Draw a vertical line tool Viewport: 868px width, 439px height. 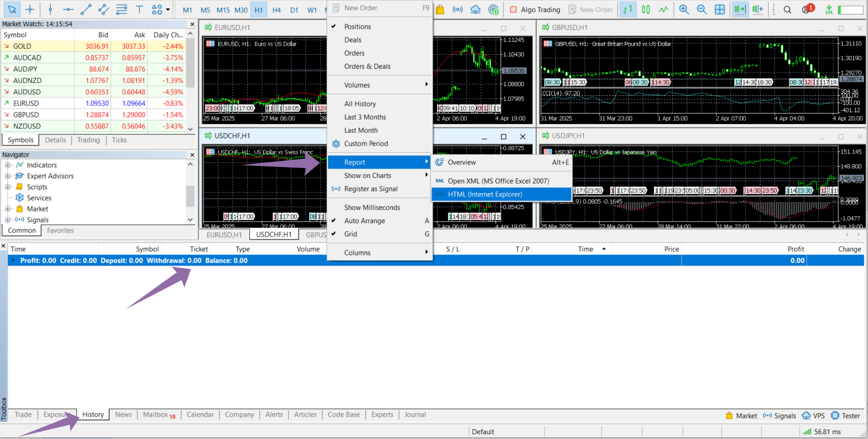[50, 9]
